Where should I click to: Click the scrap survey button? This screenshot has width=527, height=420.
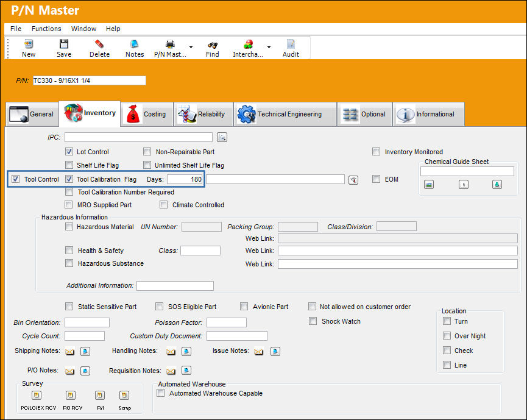124,395
